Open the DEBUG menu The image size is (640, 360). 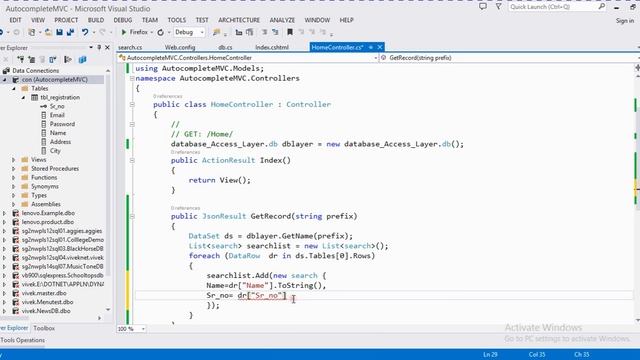[x=122, y=20]
